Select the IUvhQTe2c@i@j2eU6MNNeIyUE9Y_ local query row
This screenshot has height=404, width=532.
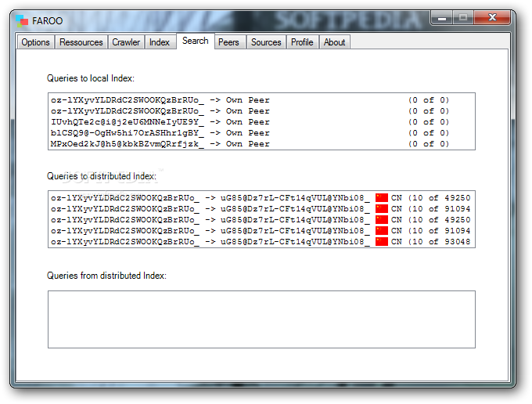click(261, 122)
